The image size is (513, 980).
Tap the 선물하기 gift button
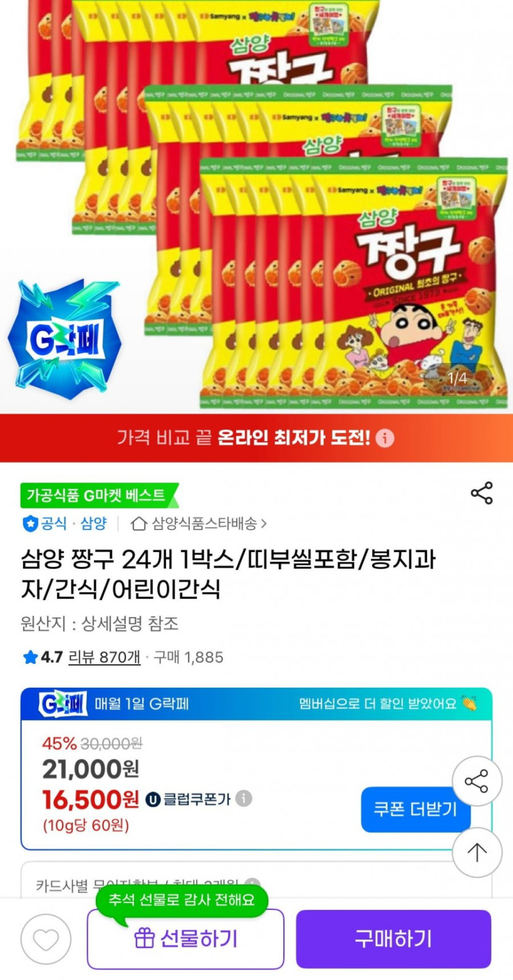coord(186,939)
